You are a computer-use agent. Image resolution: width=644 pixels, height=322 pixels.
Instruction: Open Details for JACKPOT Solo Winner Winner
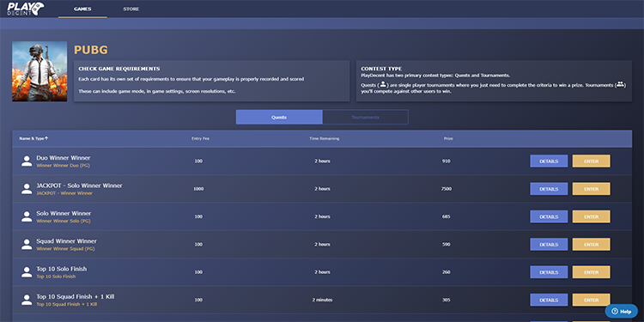549,189
